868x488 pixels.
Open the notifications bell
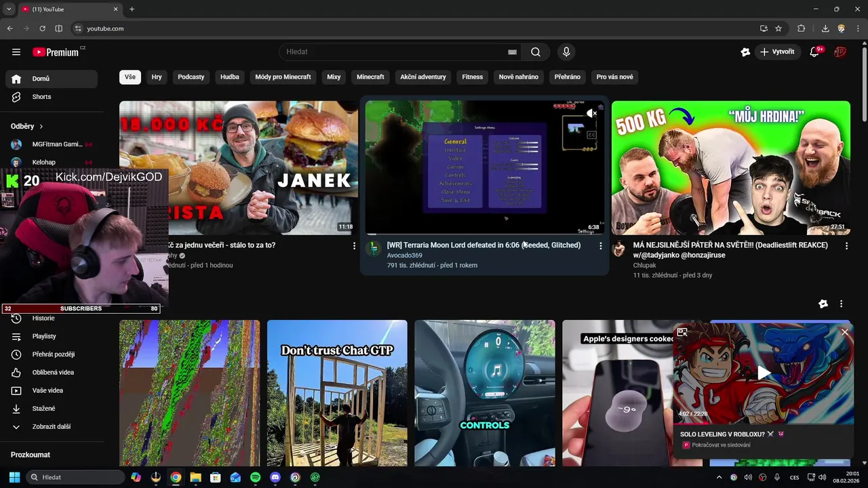click(815, 52)
